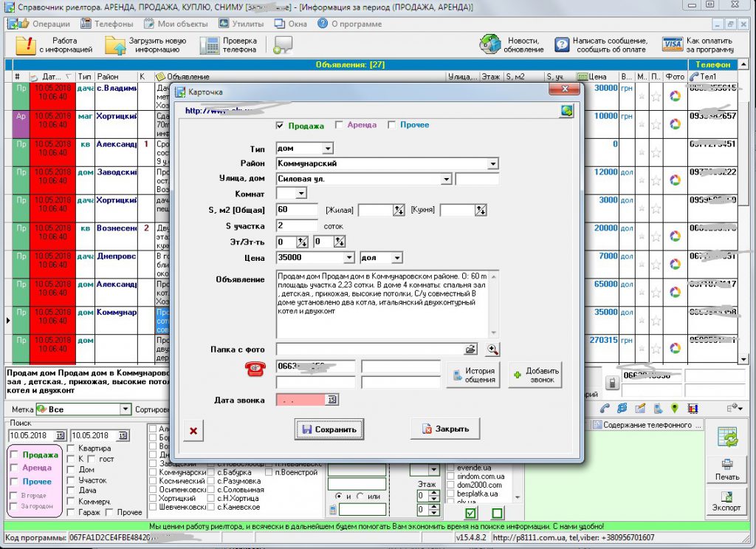756x549 pixels.
Task: Open 'Метка' dropdown showing Все
Action: point(125,409)
